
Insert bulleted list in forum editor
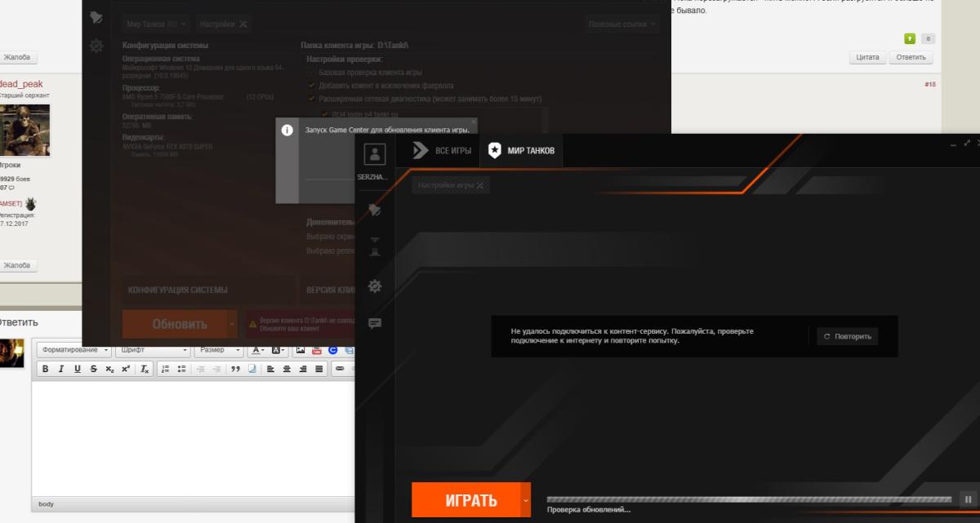tap(181, 369)
